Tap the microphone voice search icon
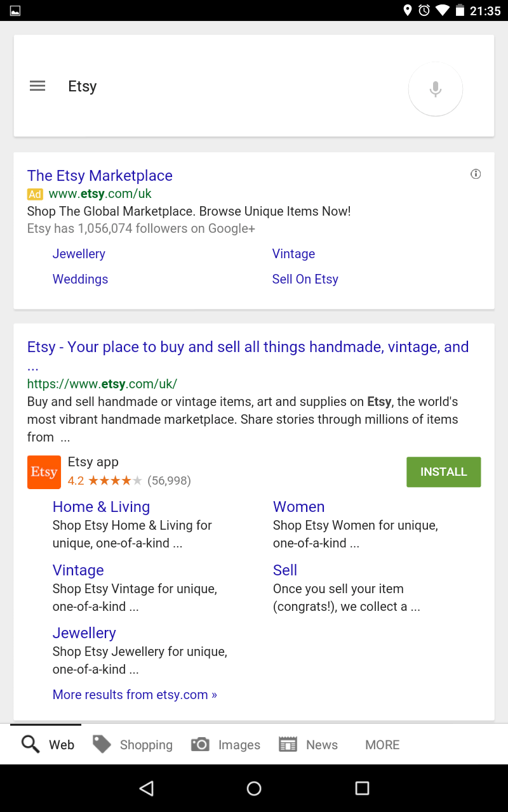Image resolution: width=508 pixels, height=812 pixels. click(x=435, y=89)
